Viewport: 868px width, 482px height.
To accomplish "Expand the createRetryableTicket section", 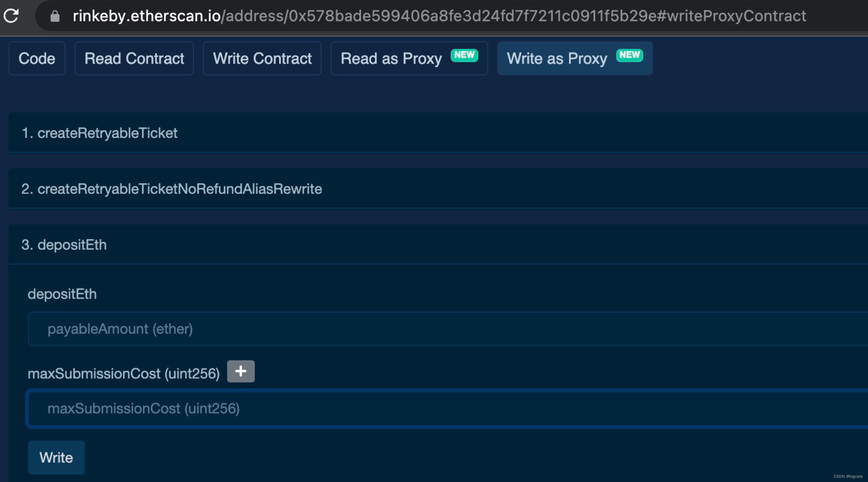I will click(100, 133).
